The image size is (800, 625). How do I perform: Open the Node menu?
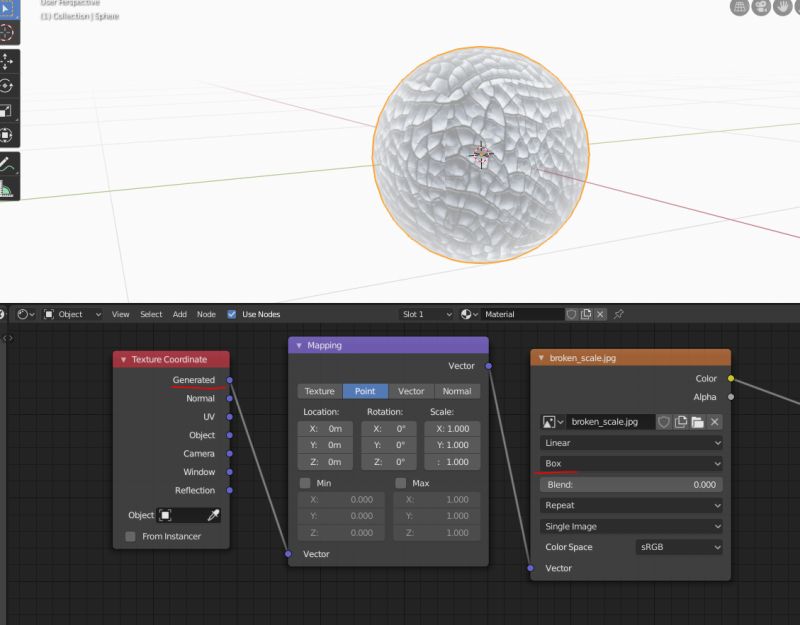click(206, 314)
